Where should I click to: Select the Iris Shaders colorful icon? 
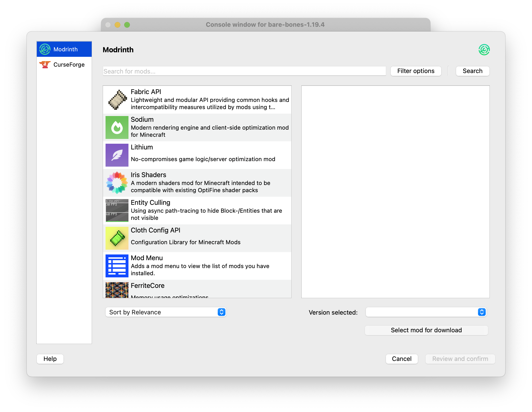click(117, 183)
